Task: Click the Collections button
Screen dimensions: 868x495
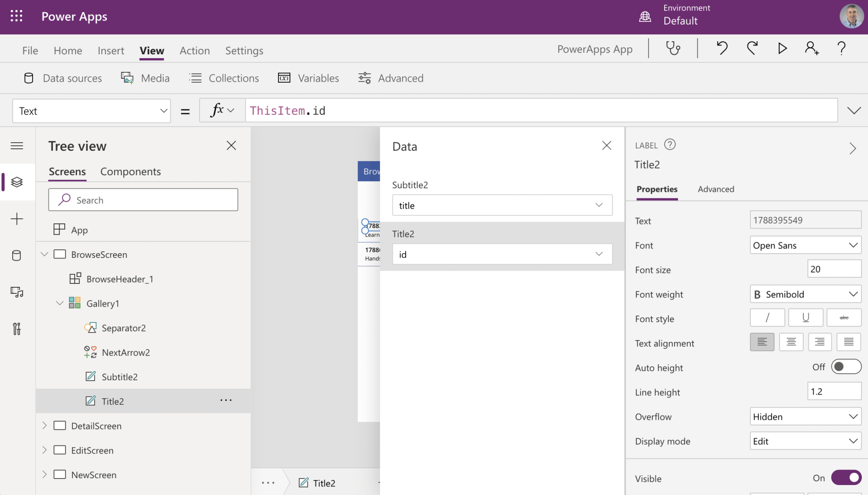Action: pos(224,78)
